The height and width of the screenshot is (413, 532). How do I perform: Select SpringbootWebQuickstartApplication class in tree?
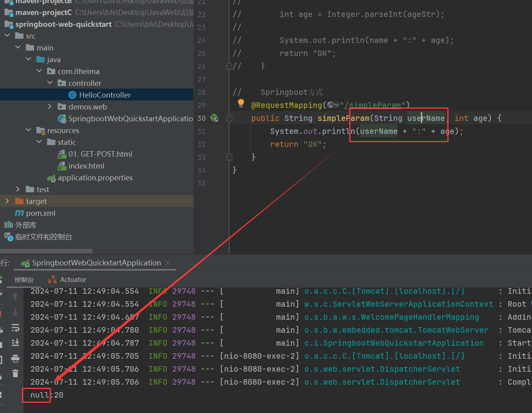pyautogui.click(x=126, y=119)
